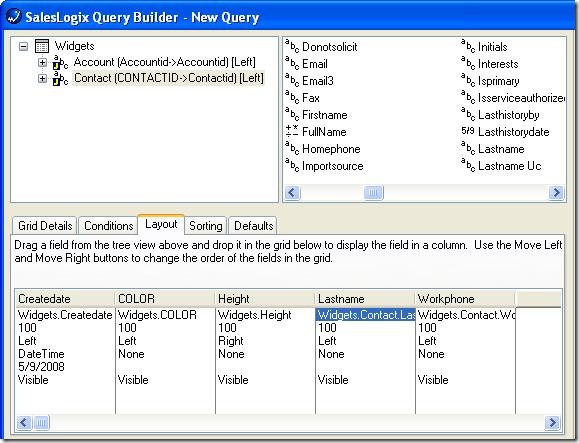Viewport: 579px width, 443px height.
Task: Click the Lastname Uc field icon
Action: [x=468, y=165]
